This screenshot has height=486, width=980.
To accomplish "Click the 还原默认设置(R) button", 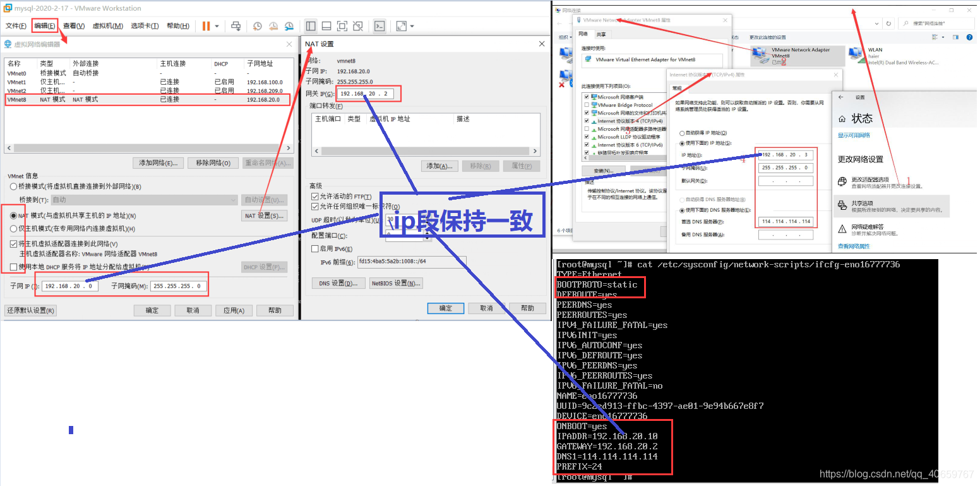I will click(x=30, y=310).
